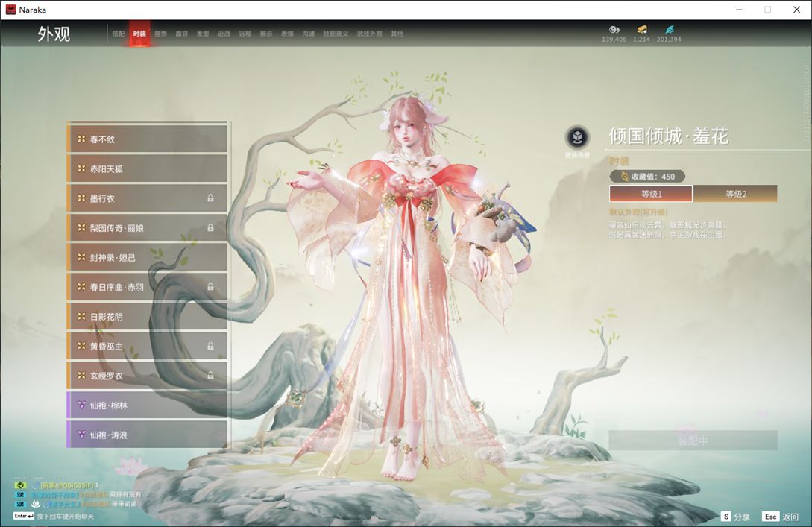
Task: Open the 展示 tab
Action: pyautogui.click(x=266, y=34)
